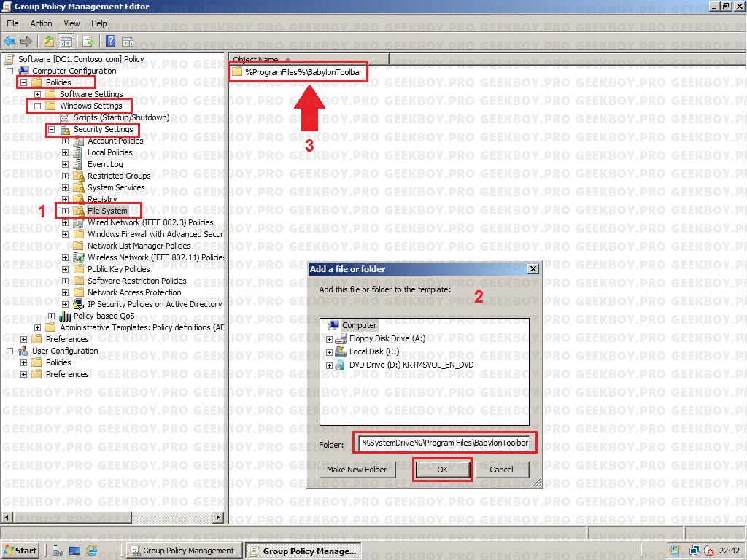Open the File menu
This screenshot has width=747, height=560.
pyautogui.click(x=12, y=23)
